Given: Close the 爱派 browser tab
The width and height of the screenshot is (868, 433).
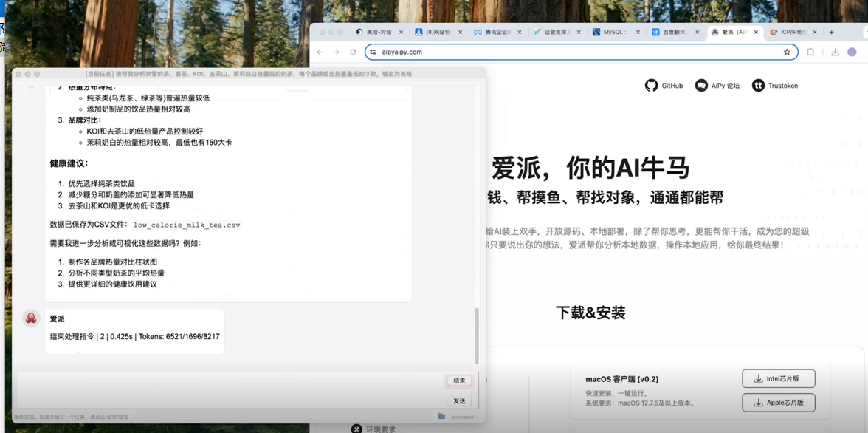Looking at the screenshot, I should pyautogui.click(x=757, y=33).
